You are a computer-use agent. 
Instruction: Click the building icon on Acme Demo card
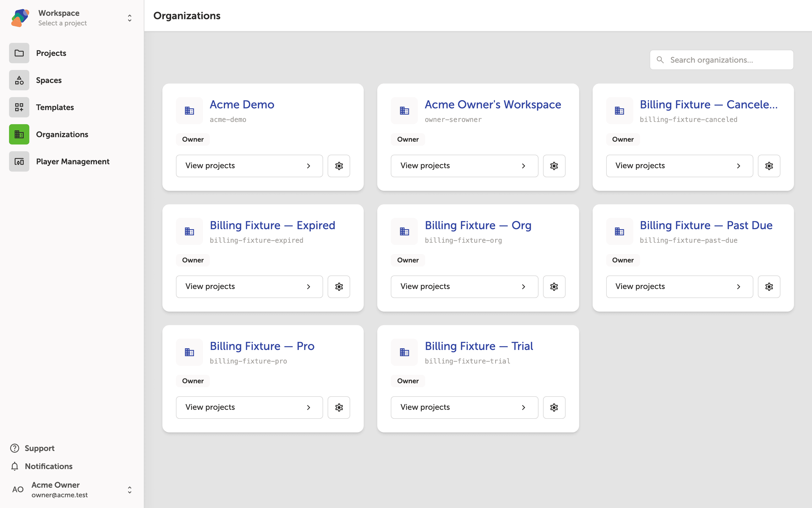pyautogui.click(x=189, y=111)
